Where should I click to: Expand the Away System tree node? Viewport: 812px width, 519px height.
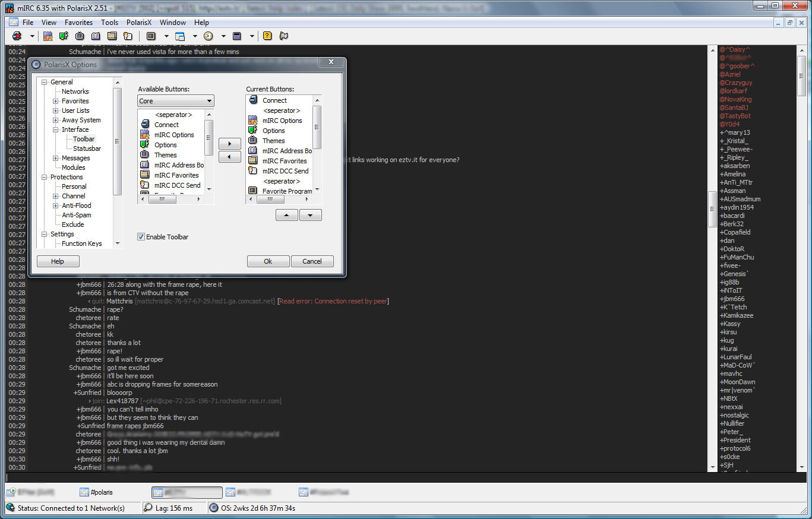tap(56, 120)
